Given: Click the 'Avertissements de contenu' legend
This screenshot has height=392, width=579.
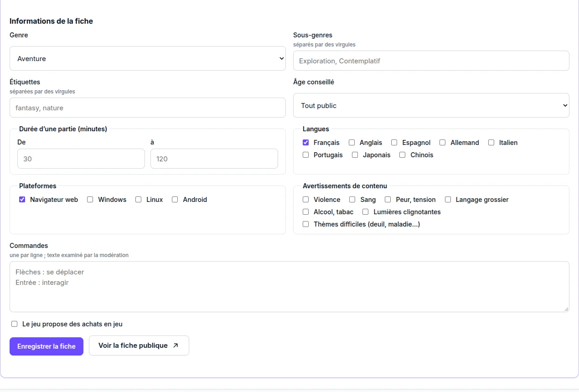Looking at the screenshot, I should [345, 186].
